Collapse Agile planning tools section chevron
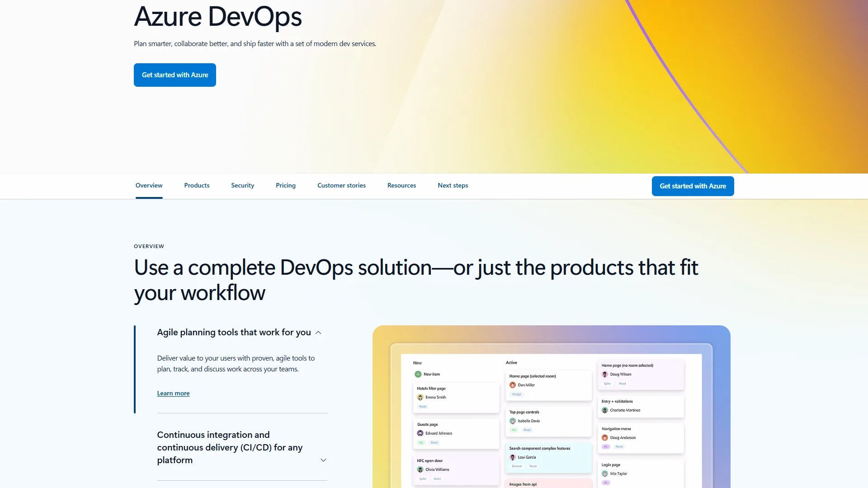Viewport: 868px width, 488px height. [318, 333]
